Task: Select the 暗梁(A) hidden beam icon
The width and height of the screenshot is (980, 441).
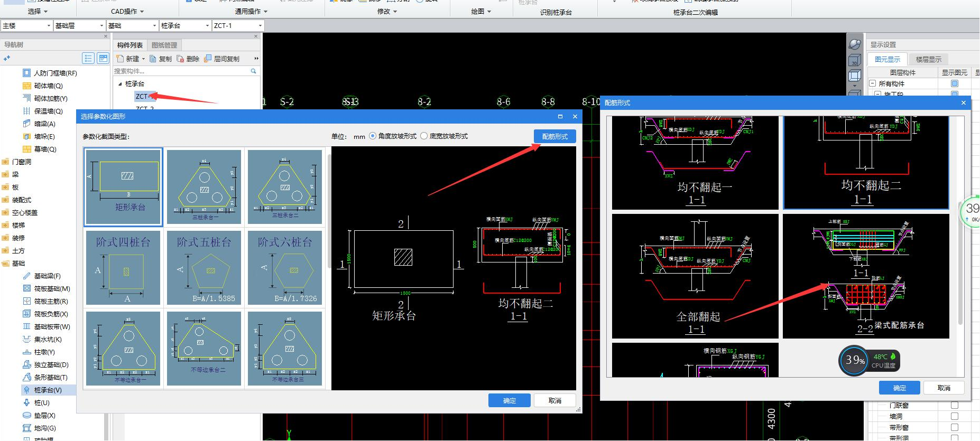Action: click(x=27, y=124)
